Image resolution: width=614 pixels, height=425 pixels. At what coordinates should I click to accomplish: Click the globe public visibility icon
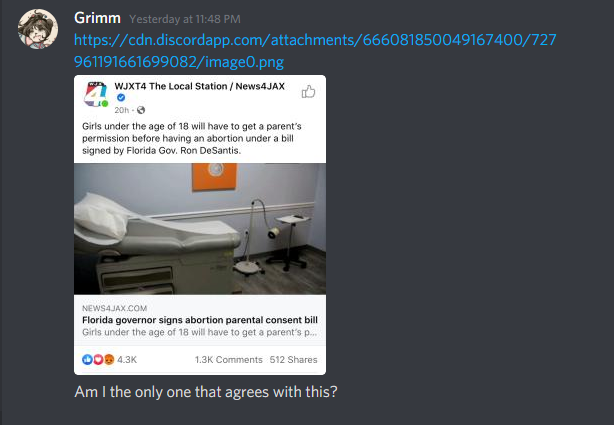coord(141,110)
